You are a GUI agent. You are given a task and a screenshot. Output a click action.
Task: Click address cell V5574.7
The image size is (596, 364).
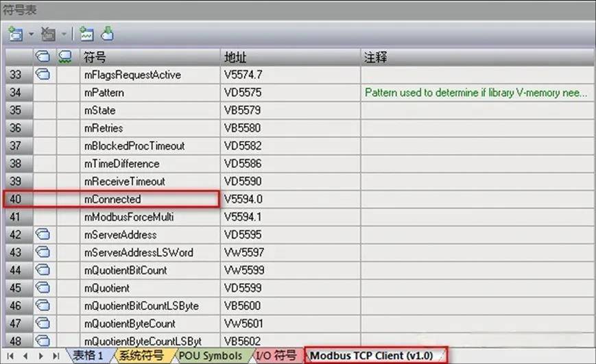tap(290, 75)
